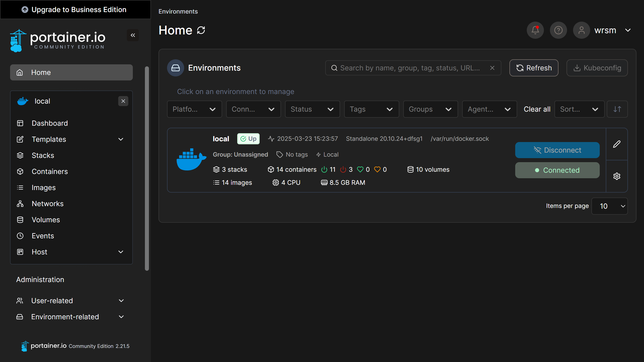Expand the Host submenu
This screenshot has width=644, height=362.
121,252
